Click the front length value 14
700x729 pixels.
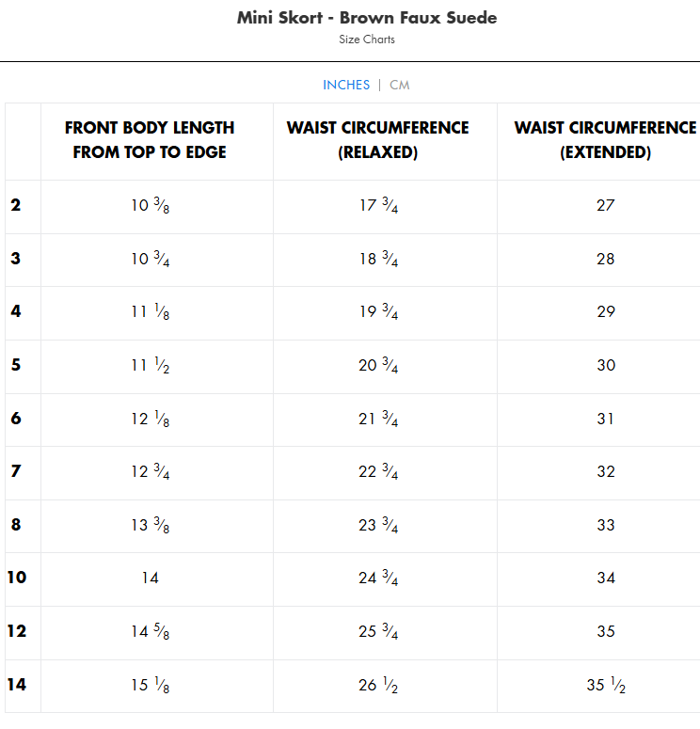click(x=150, y=578)
